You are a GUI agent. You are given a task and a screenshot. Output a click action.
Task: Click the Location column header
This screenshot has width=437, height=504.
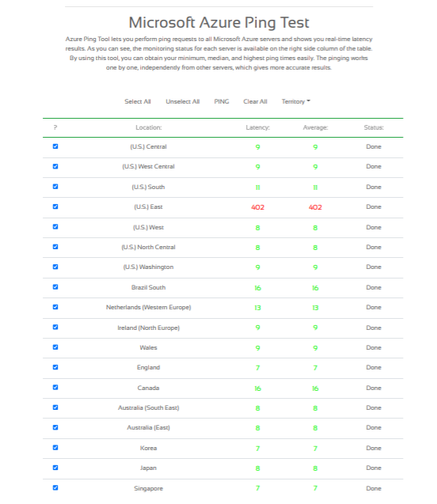click(x=149, y=127)
